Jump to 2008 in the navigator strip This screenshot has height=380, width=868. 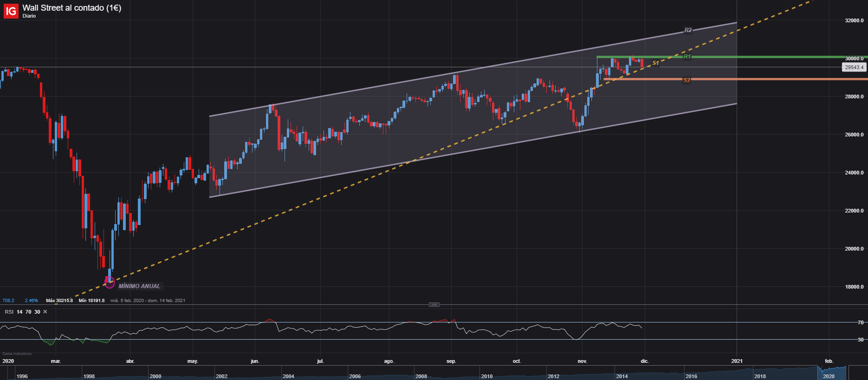[x=421, y=376]
